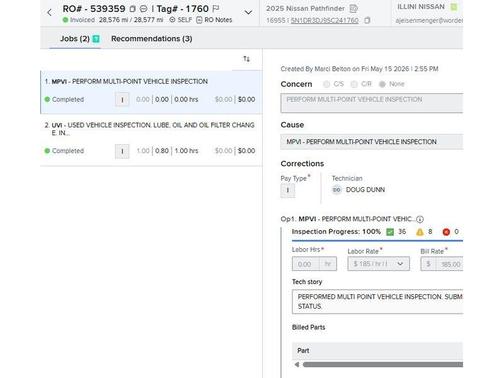Viewport: 504px width, 378px height.
Task: Open the Labor Rate dropdown
Action: [x=378, y=264]
